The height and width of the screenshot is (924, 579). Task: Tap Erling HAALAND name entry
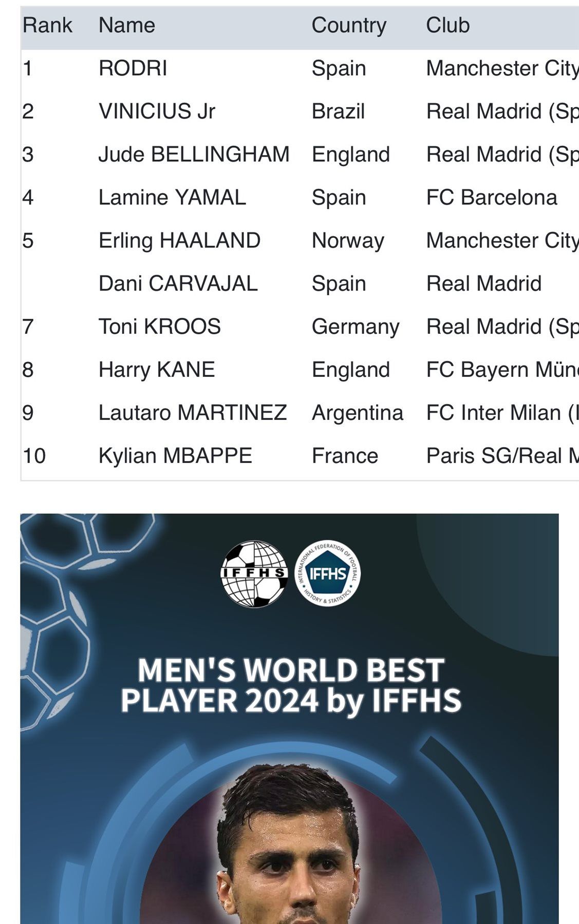tap(179, 241)
